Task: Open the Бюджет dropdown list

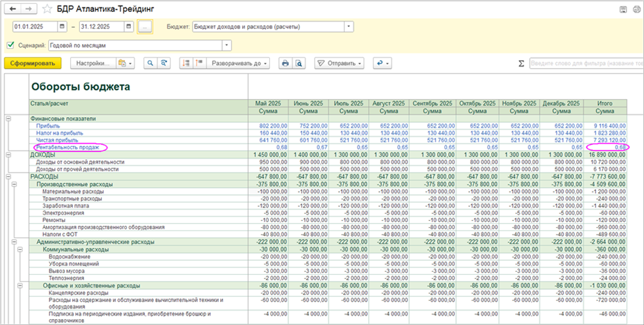Action: click(x=348, y=26)
